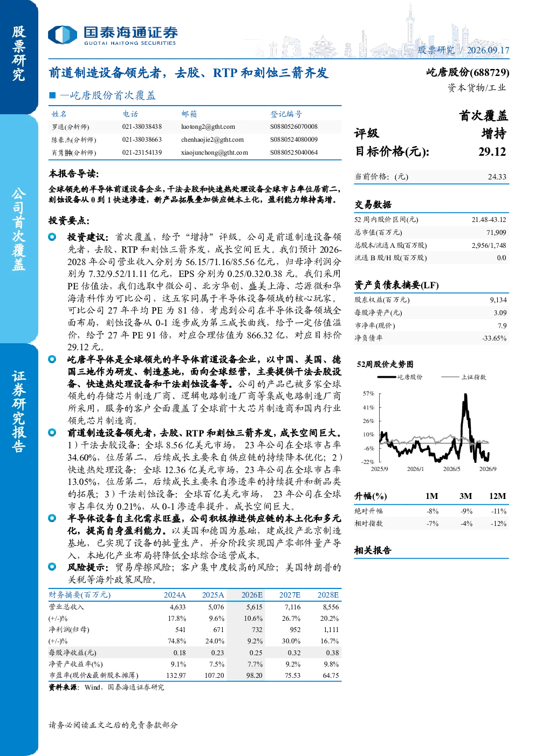
Task: Click the 相关报告 heading
Action: 373,550
